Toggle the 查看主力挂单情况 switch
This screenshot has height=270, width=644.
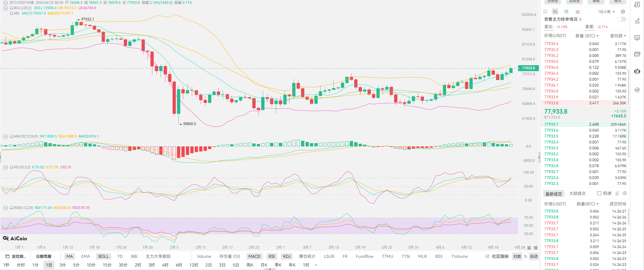click(621, 19)
